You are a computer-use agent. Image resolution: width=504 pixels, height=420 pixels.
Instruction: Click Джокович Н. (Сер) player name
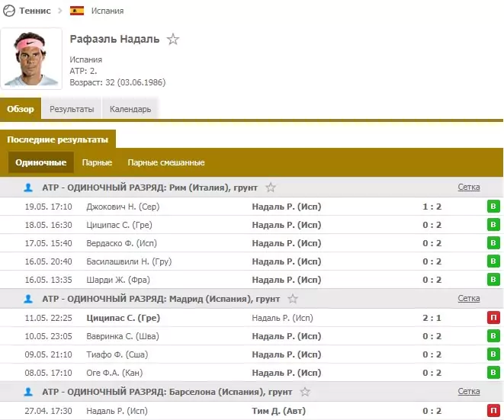pos(123,207)
